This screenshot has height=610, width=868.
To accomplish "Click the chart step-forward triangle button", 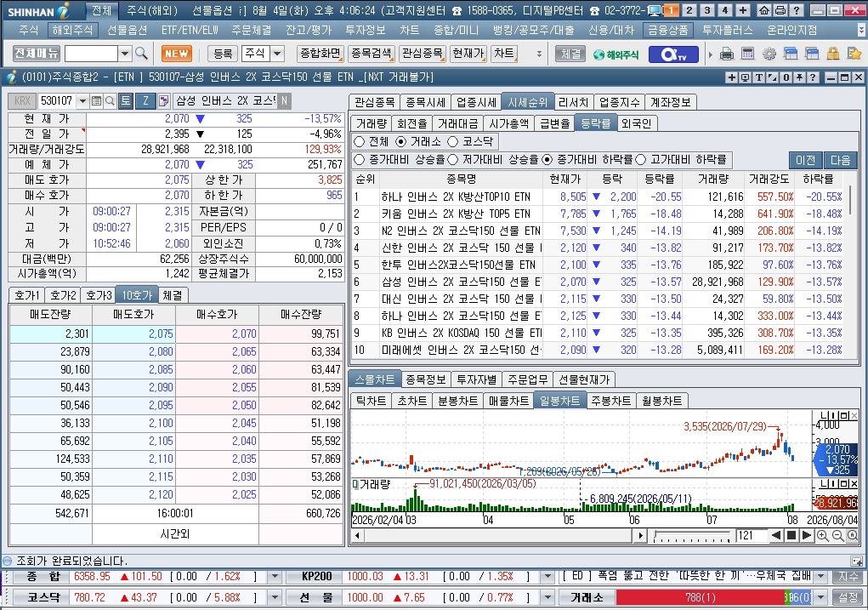I will [807, 535].
